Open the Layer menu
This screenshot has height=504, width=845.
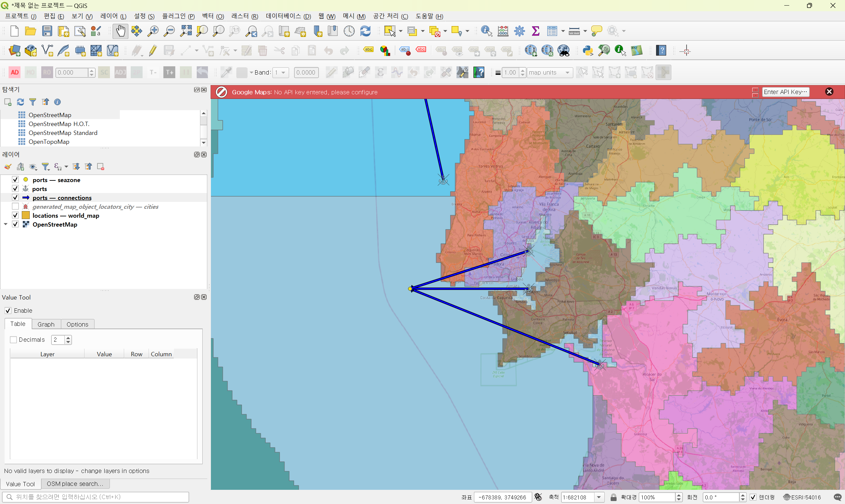[x=114, y=16]
